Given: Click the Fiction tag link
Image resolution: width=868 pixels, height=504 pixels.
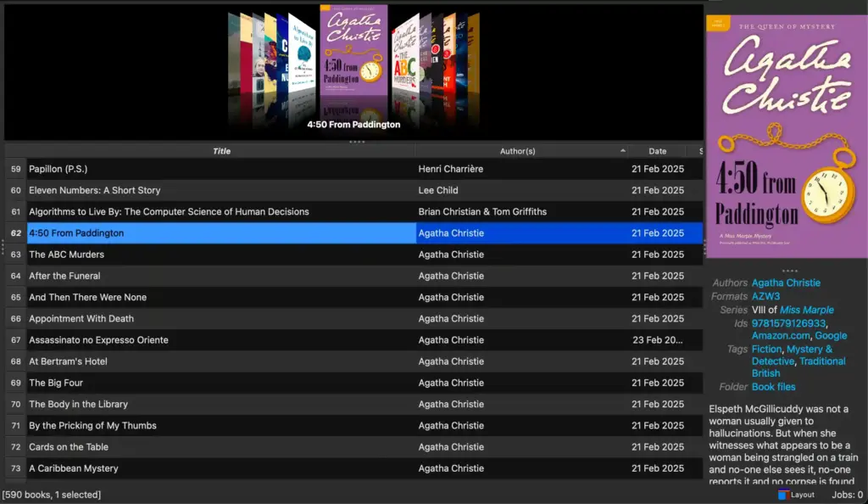Looking at the screenshot, I should (766, 349).
